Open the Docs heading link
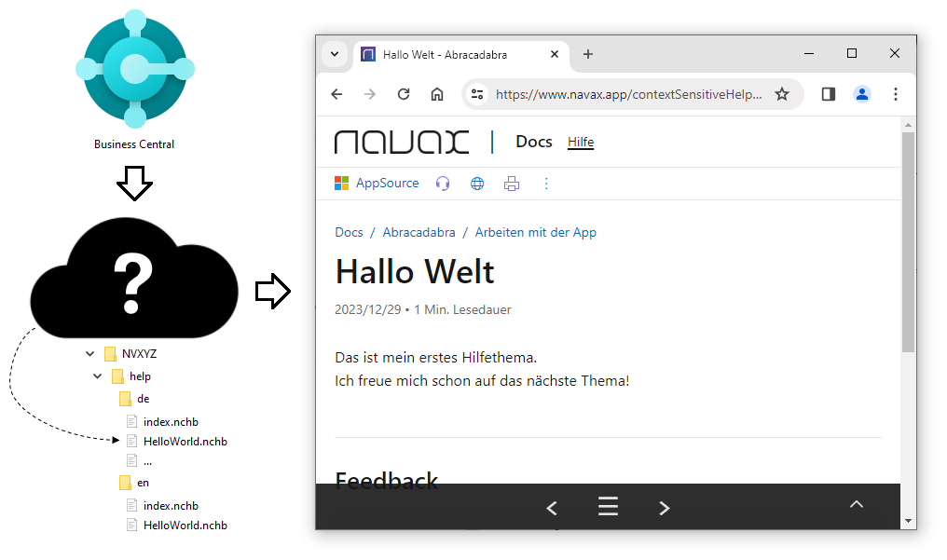947x560 pixels. [534, 142]
